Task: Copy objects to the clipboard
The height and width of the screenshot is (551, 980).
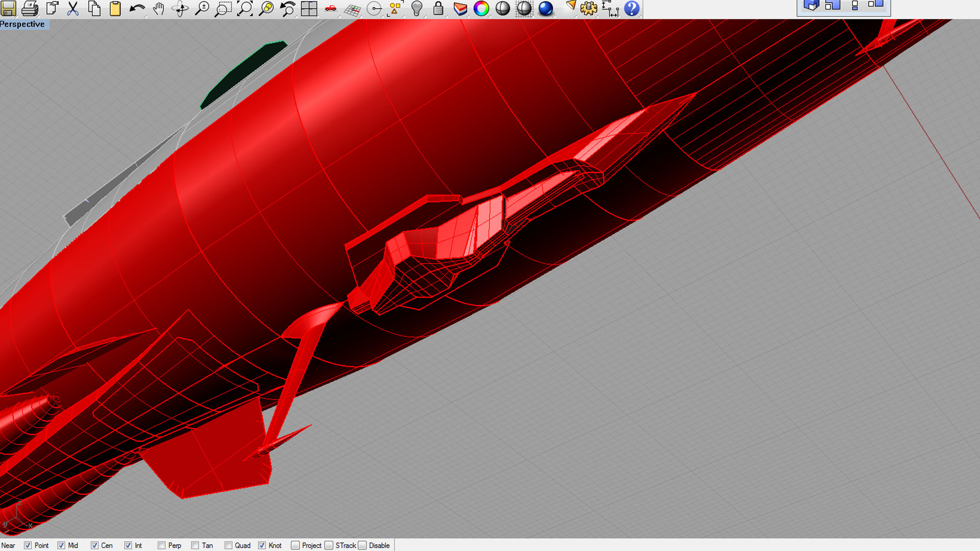Action: coord(94,8)
